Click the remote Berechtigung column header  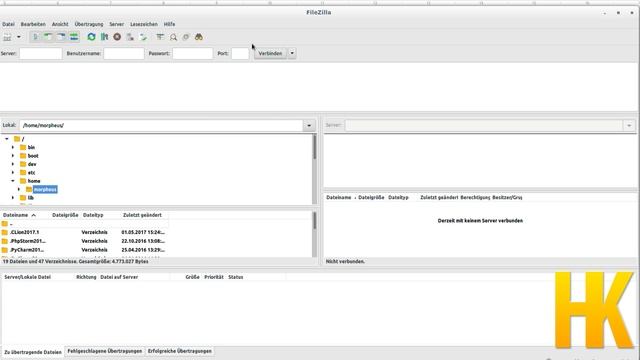click(x=475, y=198)
